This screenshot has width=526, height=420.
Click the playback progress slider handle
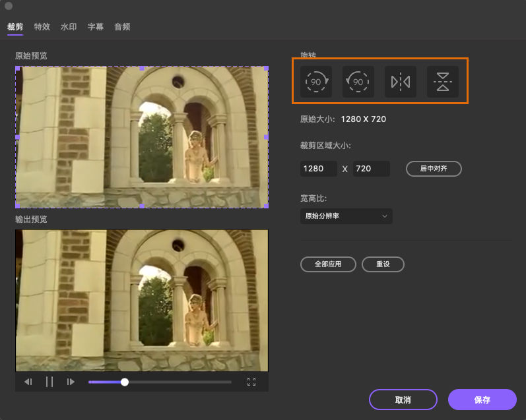(x=125, y=382)
